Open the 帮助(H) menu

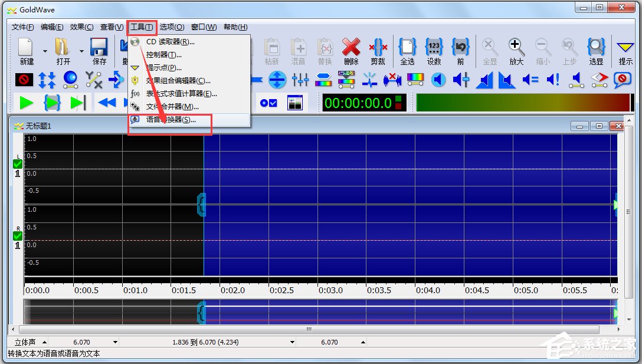click(x=235, y=27)
